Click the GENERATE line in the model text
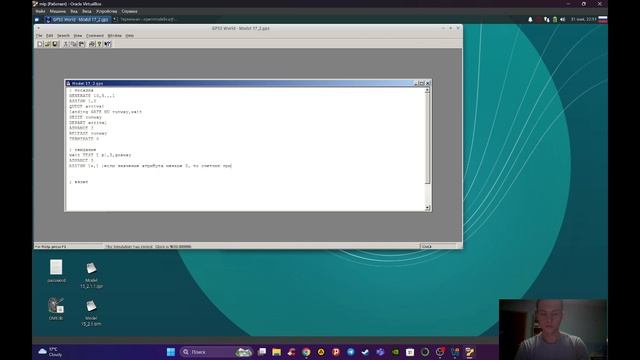 point(92,96)
